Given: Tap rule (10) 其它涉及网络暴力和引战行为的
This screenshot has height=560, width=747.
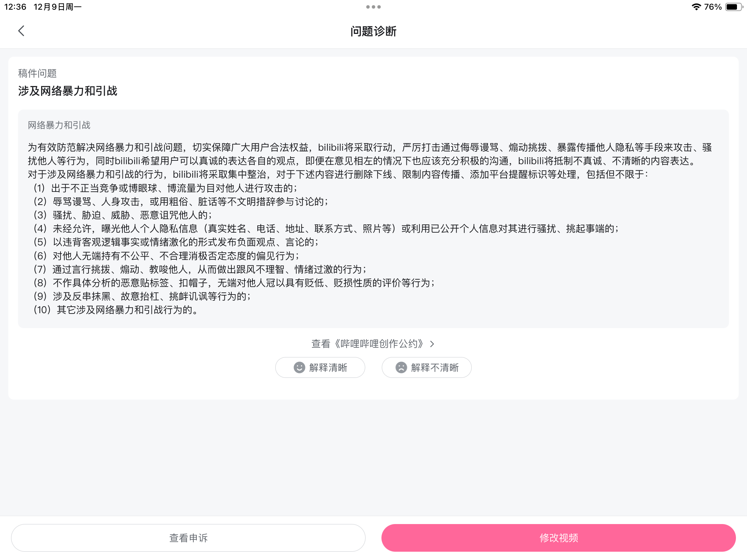Looking at the screenshot, I should point(116,310).
